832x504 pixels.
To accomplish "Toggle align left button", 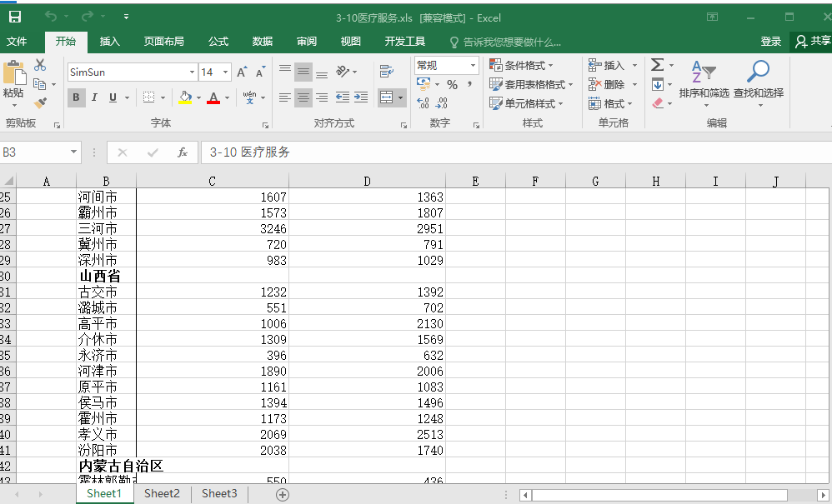I will click(x=285, y=97).
